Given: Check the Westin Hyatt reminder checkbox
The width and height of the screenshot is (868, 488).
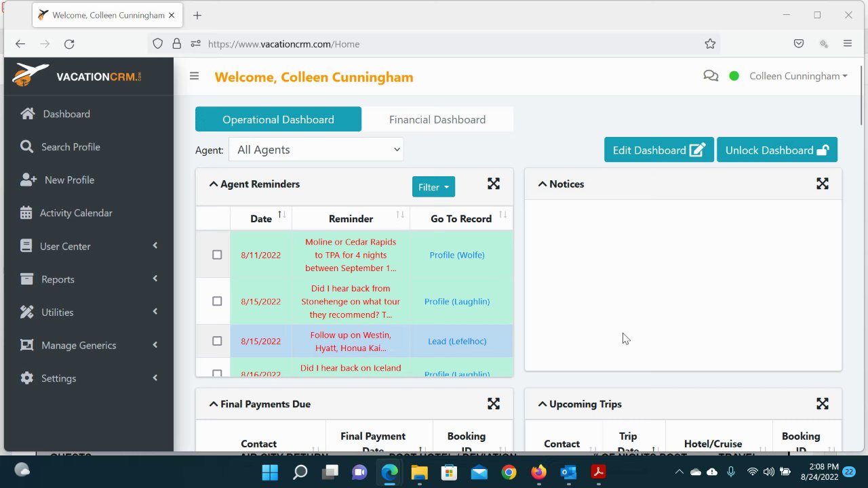Looking at the screenshot, I should point(217,341).
